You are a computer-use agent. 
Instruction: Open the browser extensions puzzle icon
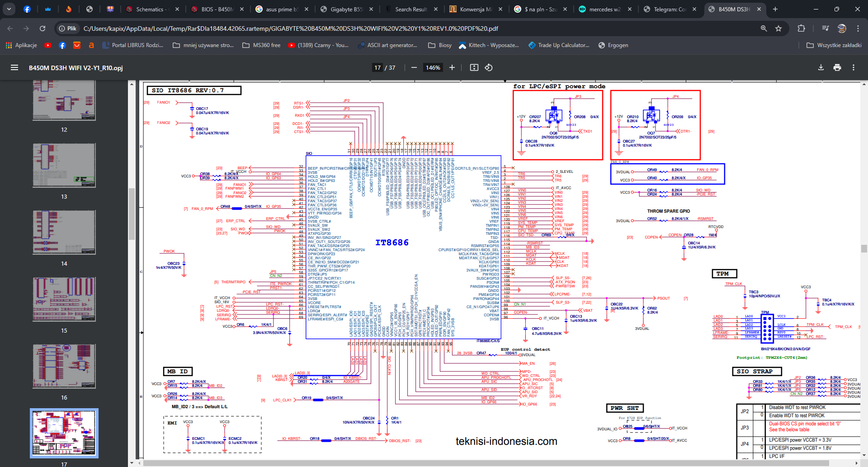(x=801, y=29)
